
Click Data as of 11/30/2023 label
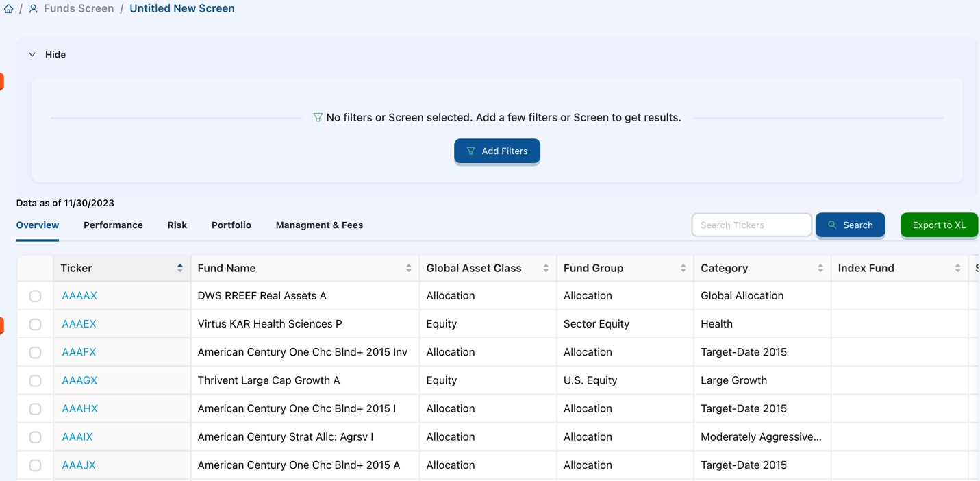pos(65,203)
